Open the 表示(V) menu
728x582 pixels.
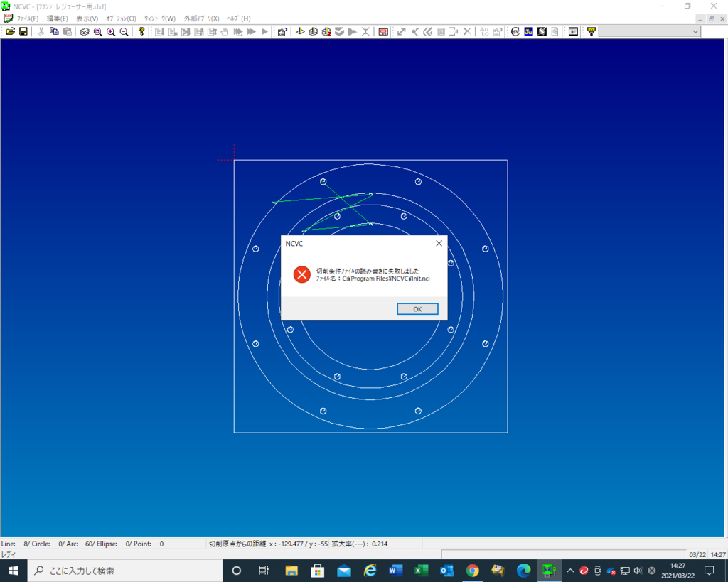[87, 18]
